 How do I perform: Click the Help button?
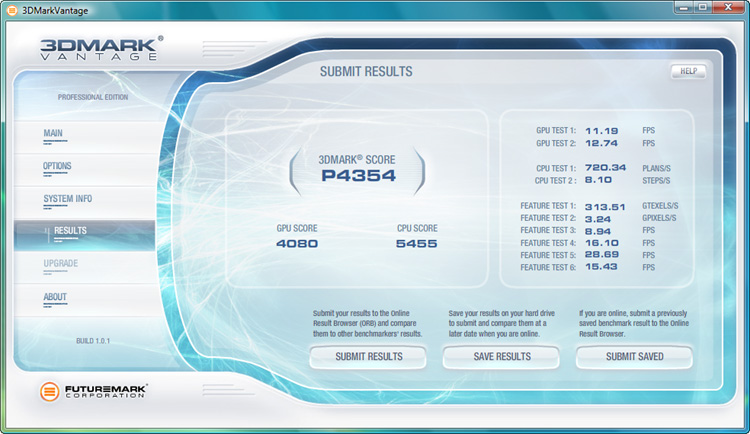point(688,71)
